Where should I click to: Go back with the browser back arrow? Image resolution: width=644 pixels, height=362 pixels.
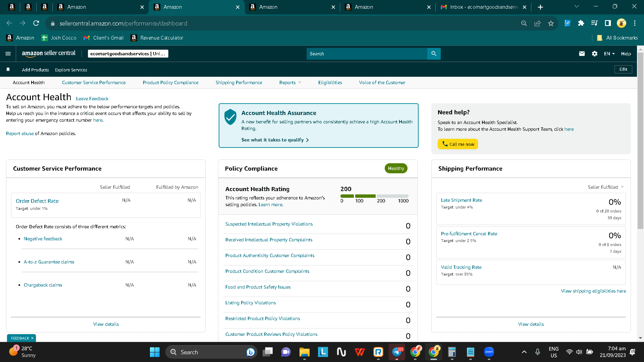(9, 23)
